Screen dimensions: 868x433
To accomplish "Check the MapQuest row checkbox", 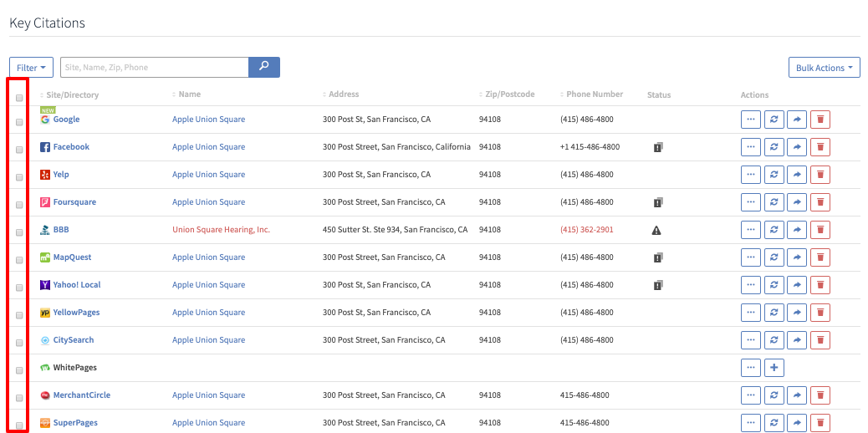I will (x=19, y=260).
